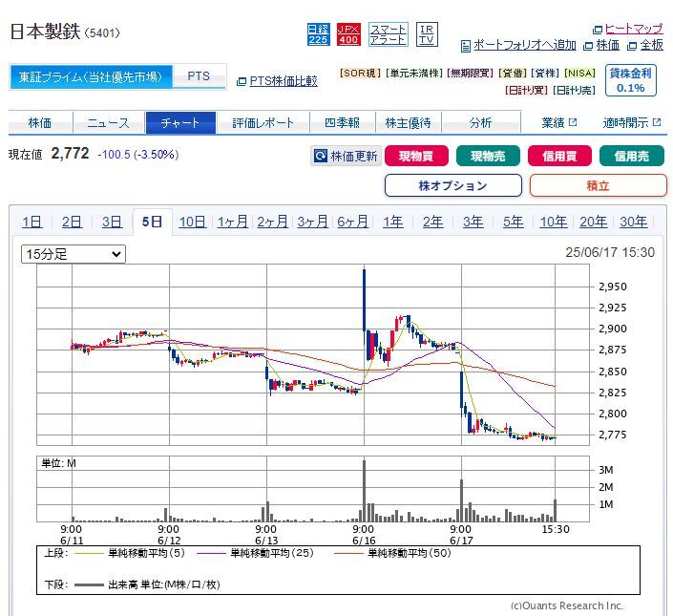Click the ポートフォリオへ追加 link

coord(524,45)
